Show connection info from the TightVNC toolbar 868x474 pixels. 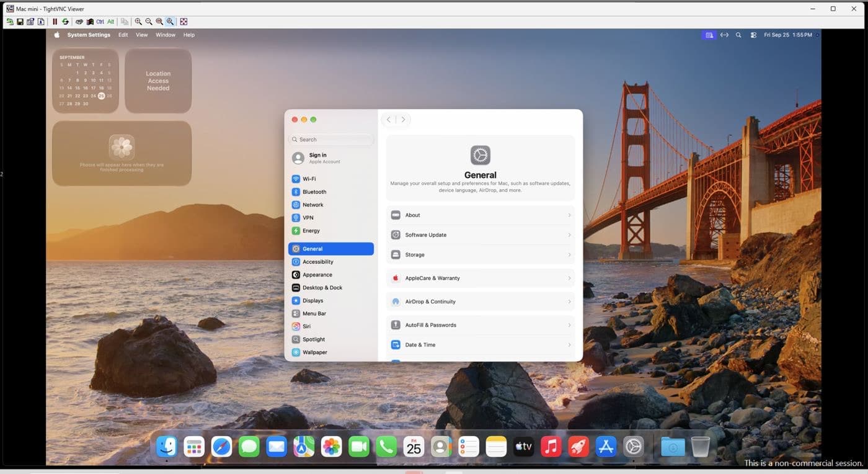pos(41,22)
